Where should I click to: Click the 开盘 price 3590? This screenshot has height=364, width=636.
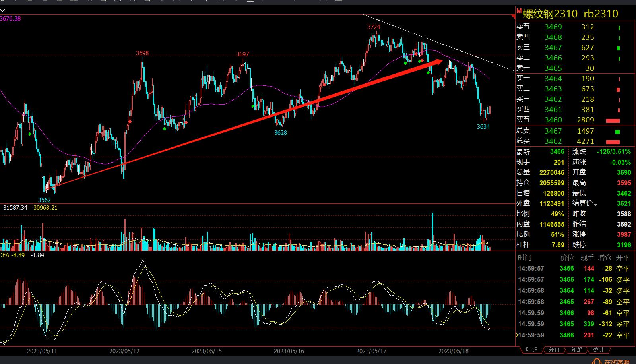click(x=624, y=172)
